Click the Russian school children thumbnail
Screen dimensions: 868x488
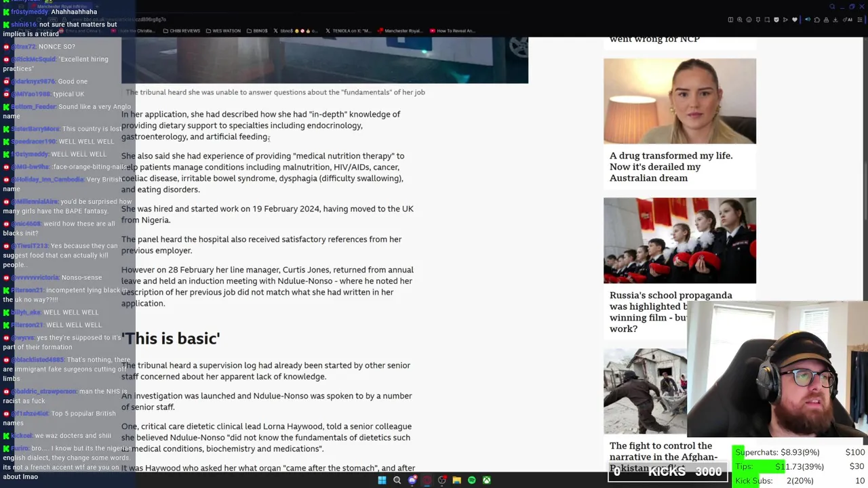coord(679,241)
